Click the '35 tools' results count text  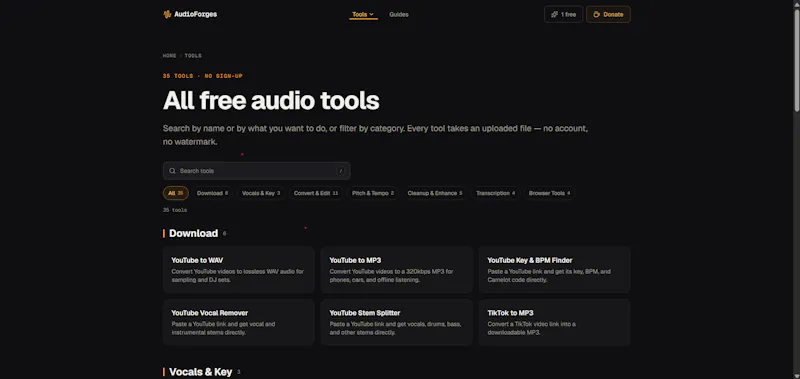[175, 210]
